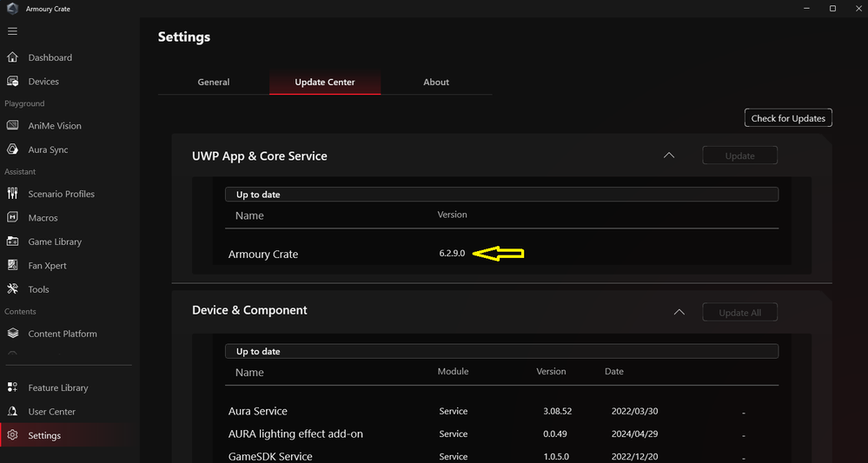Click the Armoury Crate row name

[263, 255]
